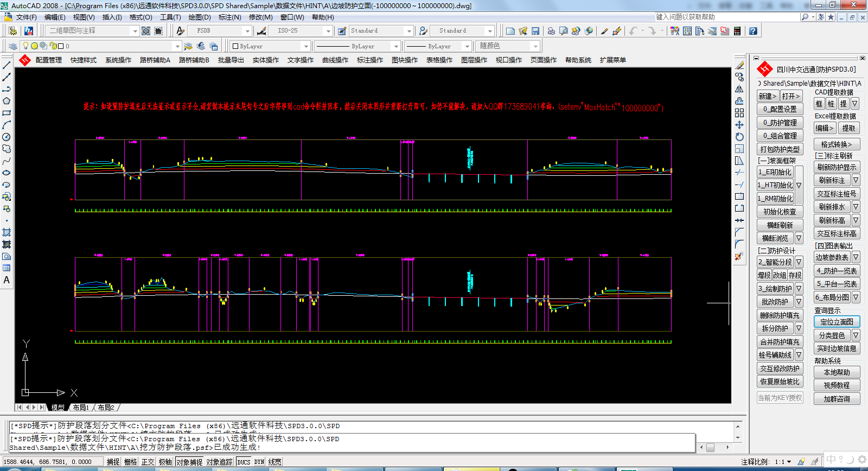Image resolution: width=868 pixels, height=471 pixels.
Task: Open the ByLayer color dropdown
Action: coord(269,46)
